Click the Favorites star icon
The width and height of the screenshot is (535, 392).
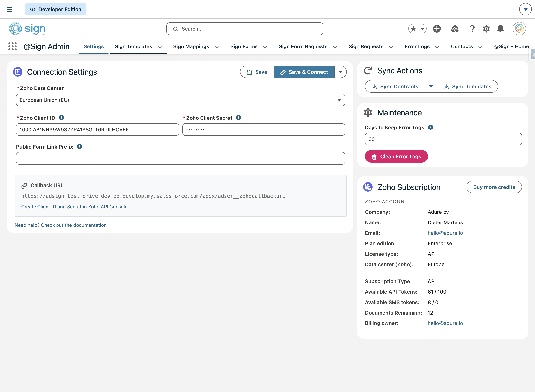(413, 29)
